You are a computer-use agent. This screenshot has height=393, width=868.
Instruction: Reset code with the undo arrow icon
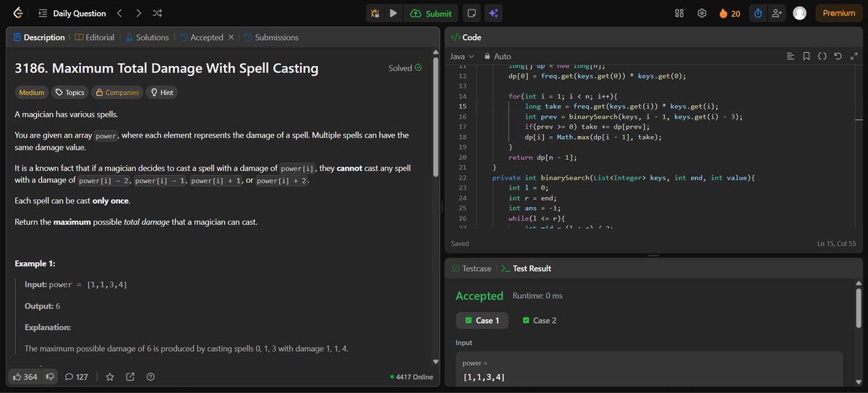click(838, 56)
